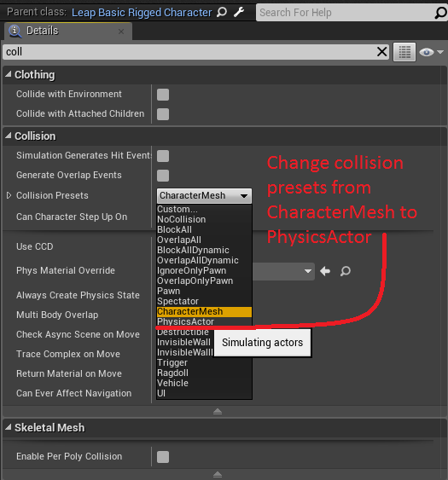Toggle Collide with Environment checkbox

pyautogui.click(x=163, y=95)
